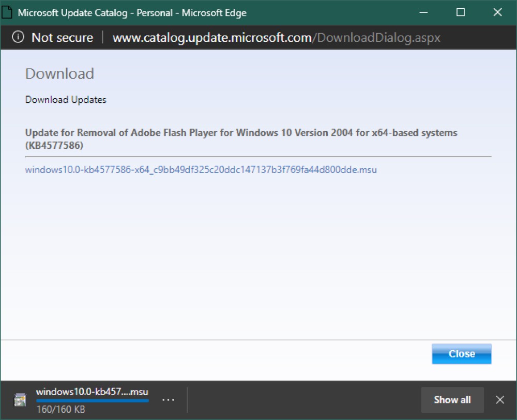
Task: Click the Show all downloads button
Action: (452, 400)
